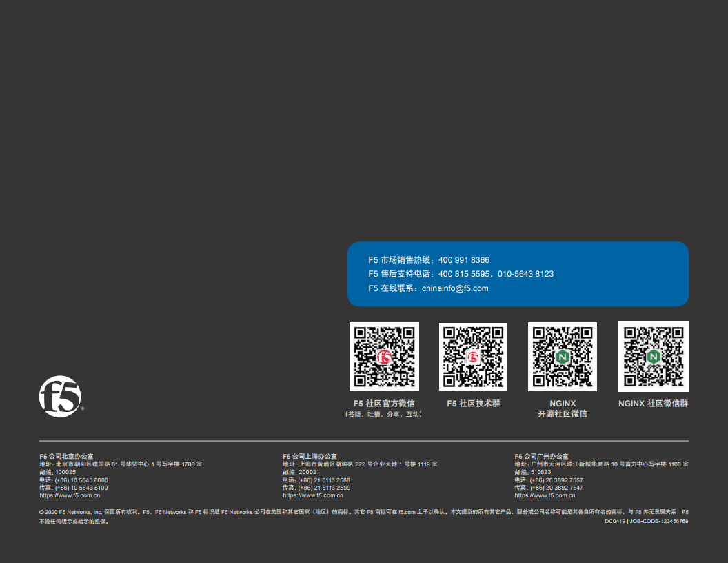Image resolution: width=728 pixels, height=563 pixels.
Task: Select the F5 公司上海办公室 heading
Action: click(x=310, y=456)
